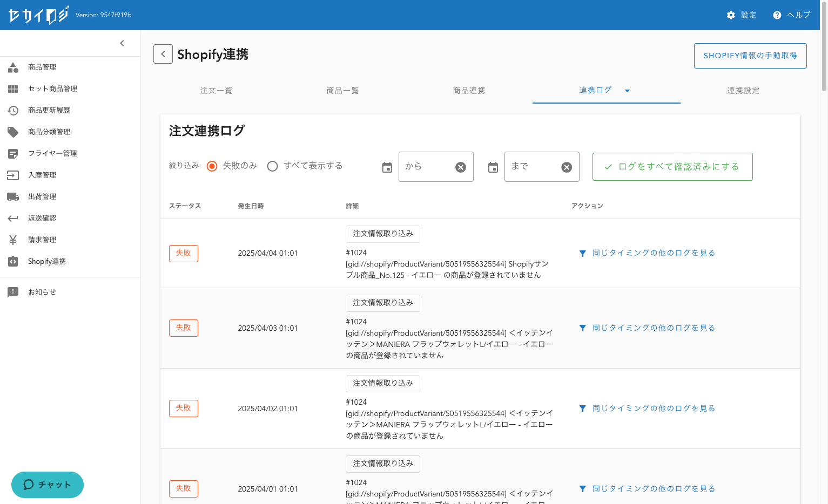Open calendar icon beside the から field

pyautogui.click(x=387, y=167)
